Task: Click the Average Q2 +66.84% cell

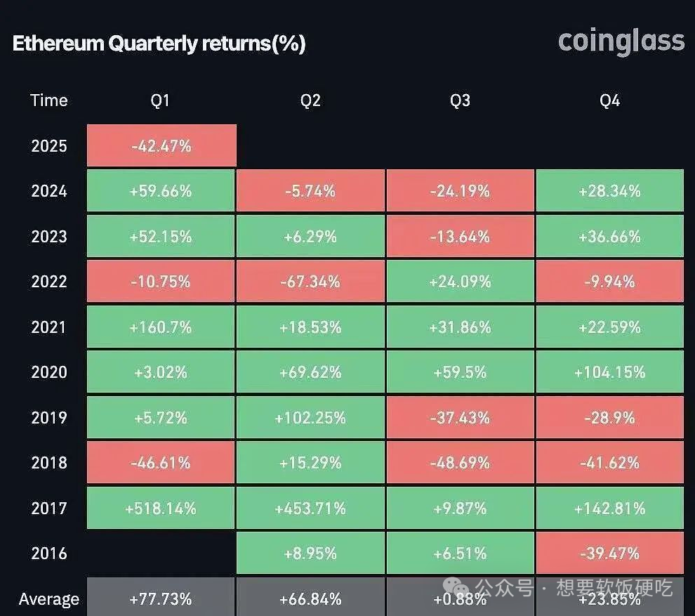Action: (x=311, y=598)
